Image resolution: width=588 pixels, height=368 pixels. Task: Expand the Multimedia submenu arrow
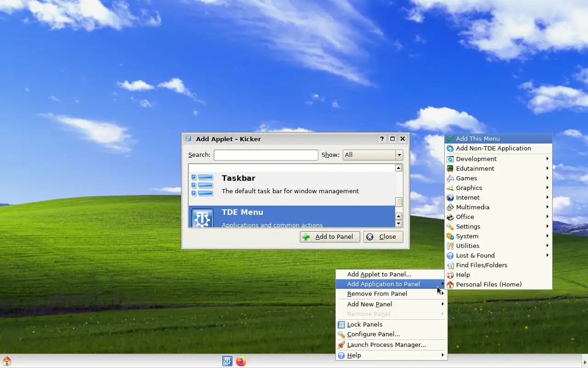pos(547,207)
